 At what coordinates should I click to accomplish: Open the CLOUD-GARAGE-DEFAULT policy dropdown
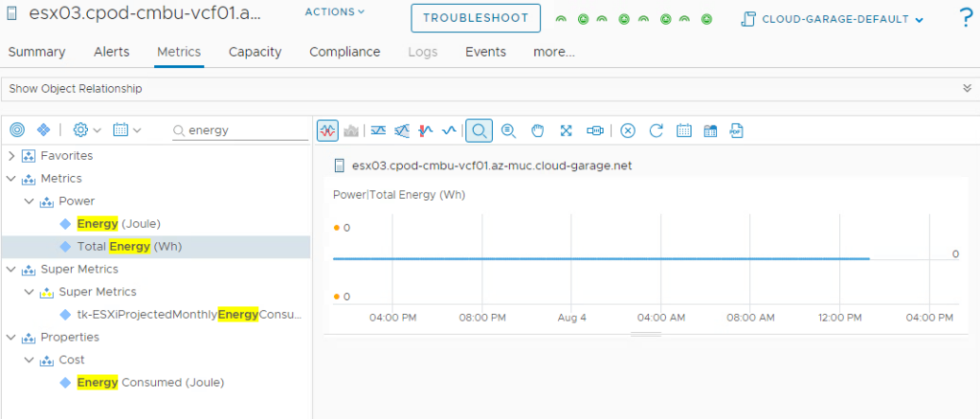point(832,19)
